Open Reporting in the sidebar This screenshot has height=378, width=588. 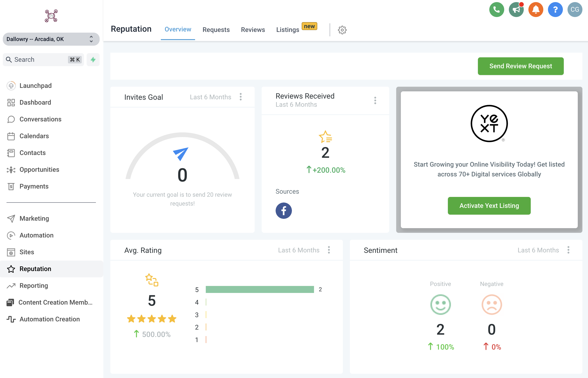(34, 286)
